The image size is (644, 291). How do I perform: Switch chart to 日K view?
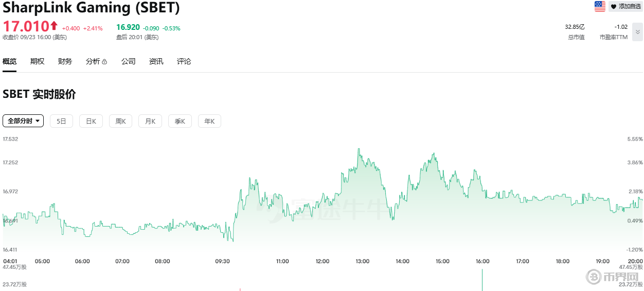[x=91, y=121]
